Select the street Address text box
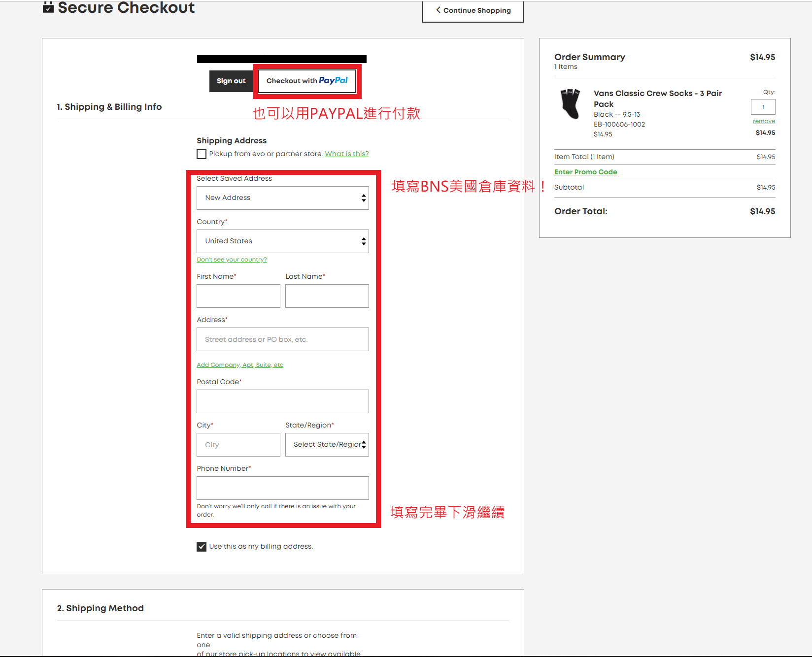This screenshot has height=657, width=812. [282, 339]
